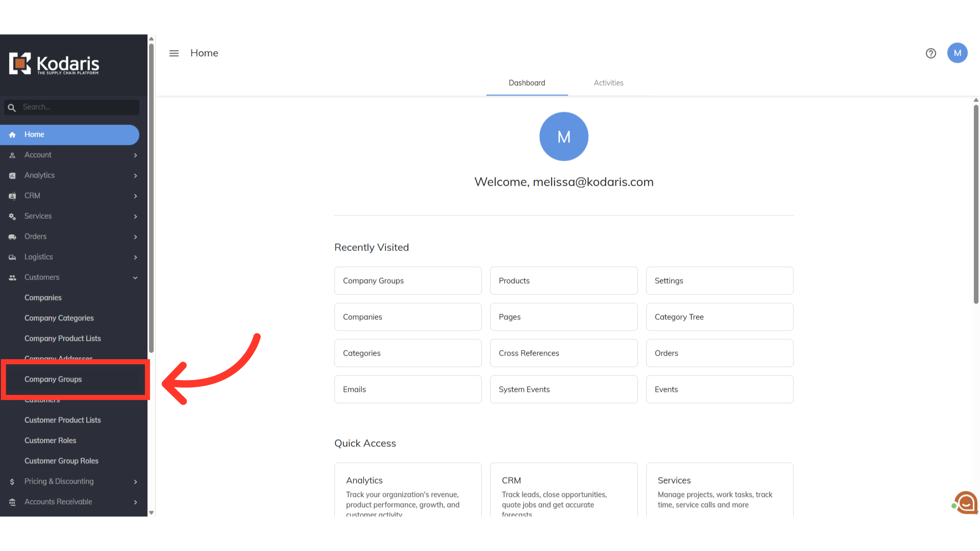
Task: Click the Orders truck icon in sidebar
Action: coord(12,237)
